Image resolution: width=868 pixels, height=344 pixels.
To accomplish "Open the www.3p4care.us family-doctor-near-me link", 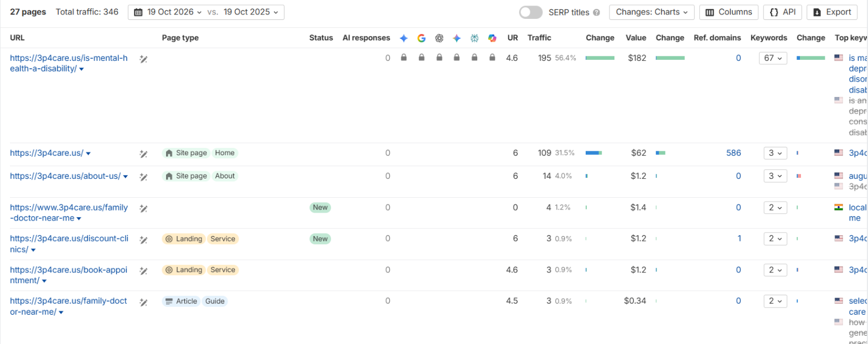I will (69, 213).
